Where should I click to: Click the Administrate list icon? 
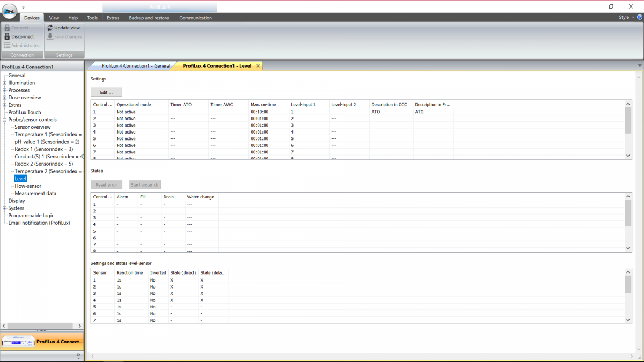click(7, 46)
